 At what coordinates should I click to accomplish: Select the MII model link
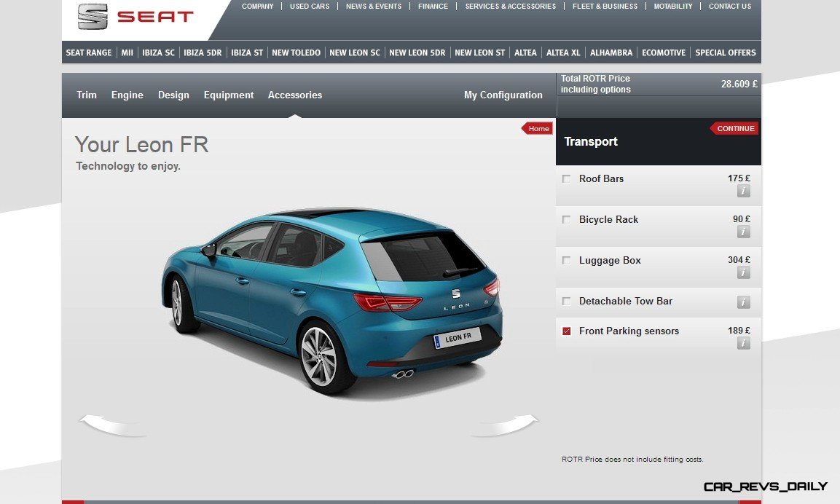click(127, 52)
